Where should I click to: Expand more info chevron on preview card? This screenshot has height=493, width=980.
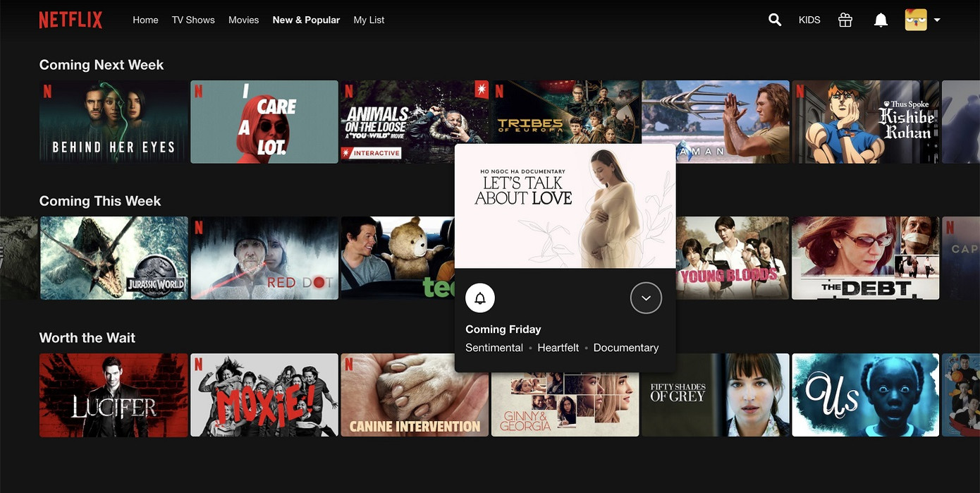(645, 298)
